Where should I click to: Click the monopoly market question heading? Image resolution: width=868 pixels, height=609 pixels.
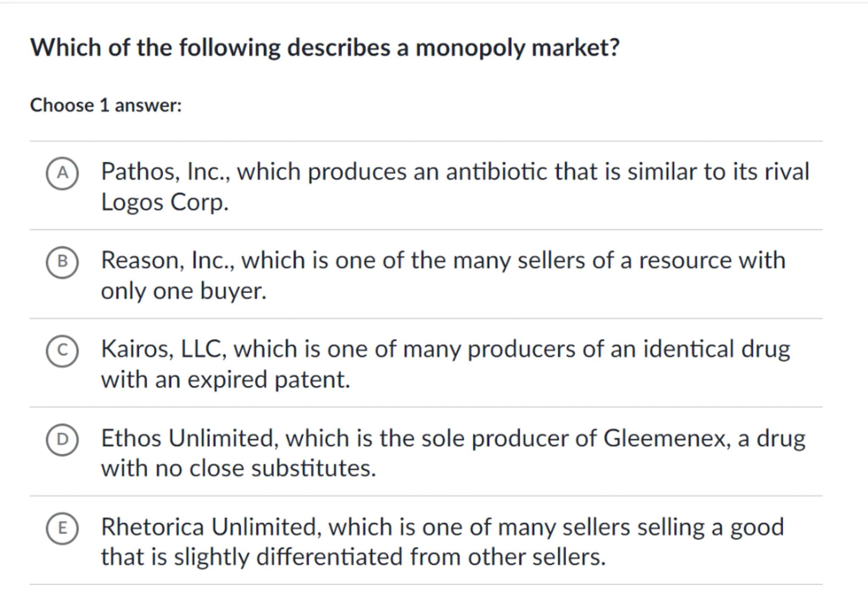(x=325, y=47)
